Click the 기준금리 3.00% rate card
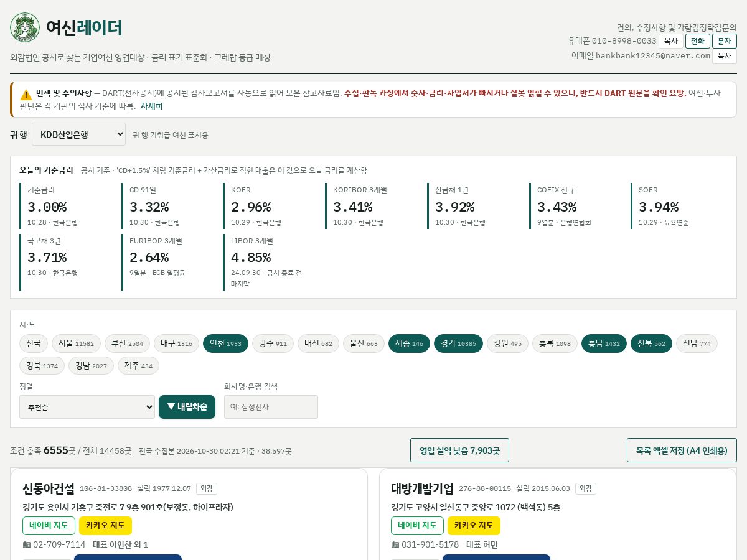 click(67, 206)
